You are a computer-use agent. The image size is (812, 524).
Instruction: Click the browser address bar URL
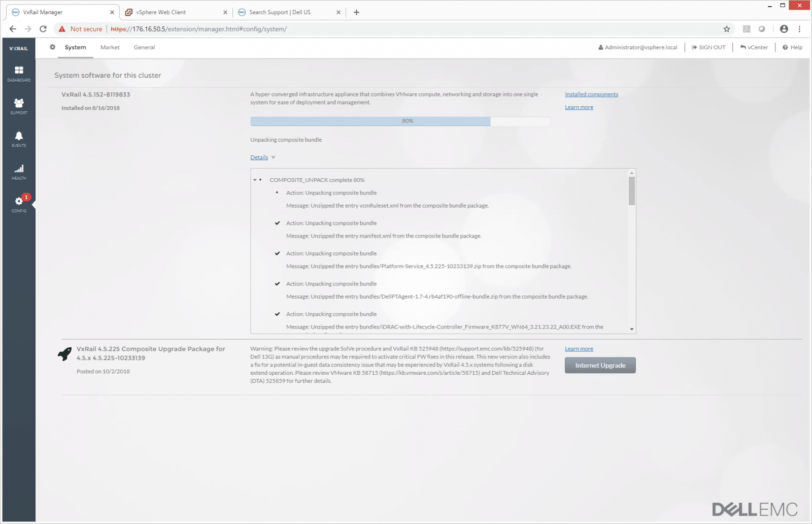(x=198, y=29)
